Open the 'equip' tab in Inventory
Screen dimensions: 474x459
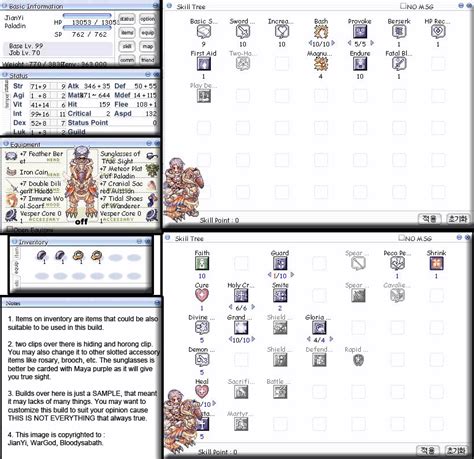17,267
